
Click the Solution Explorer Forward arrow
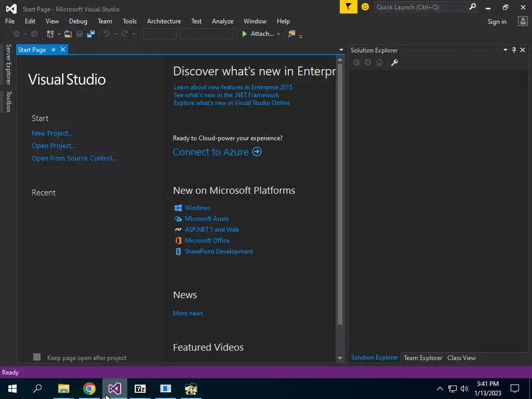(368, 62)
